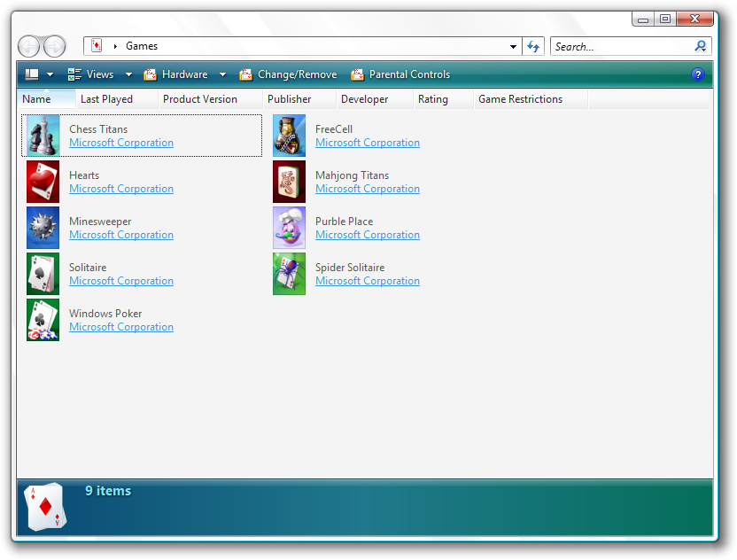Open the Parental Controls toolbar item
This screenshot has height=560, width=737.
[x=400, y=74]
